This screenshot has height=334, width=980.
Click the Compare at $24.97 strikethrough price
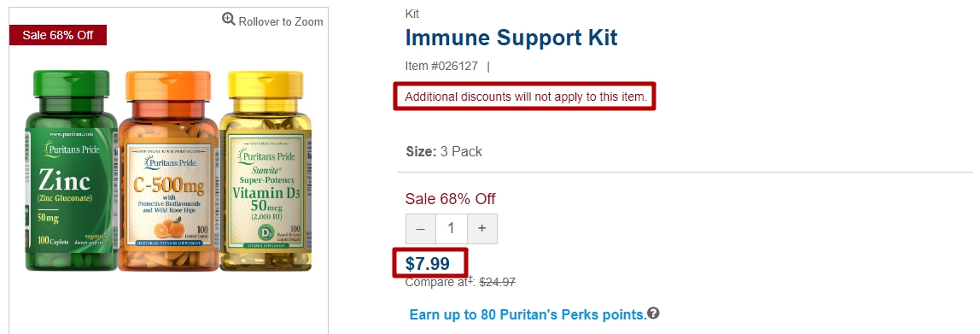460,282
